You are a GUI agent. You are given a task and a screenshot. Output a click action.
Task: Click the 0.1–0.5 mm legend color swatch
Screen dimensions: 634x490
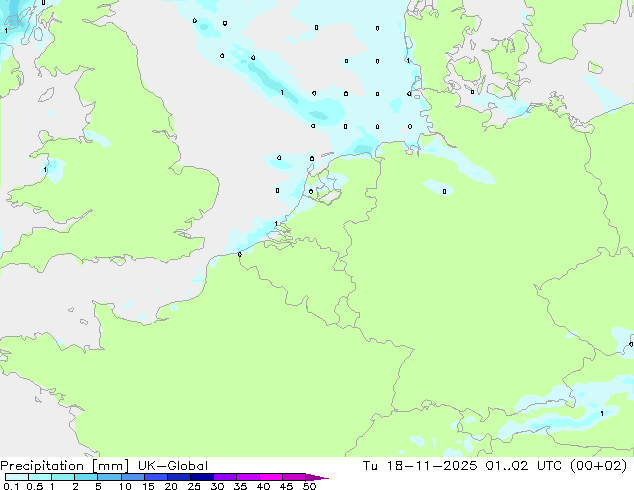click(x=17, y=477)
